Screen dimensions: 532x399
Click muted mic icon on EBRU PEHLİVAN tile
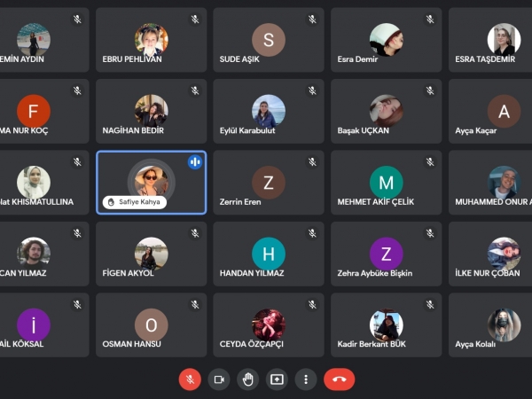(x=195, y=20)
